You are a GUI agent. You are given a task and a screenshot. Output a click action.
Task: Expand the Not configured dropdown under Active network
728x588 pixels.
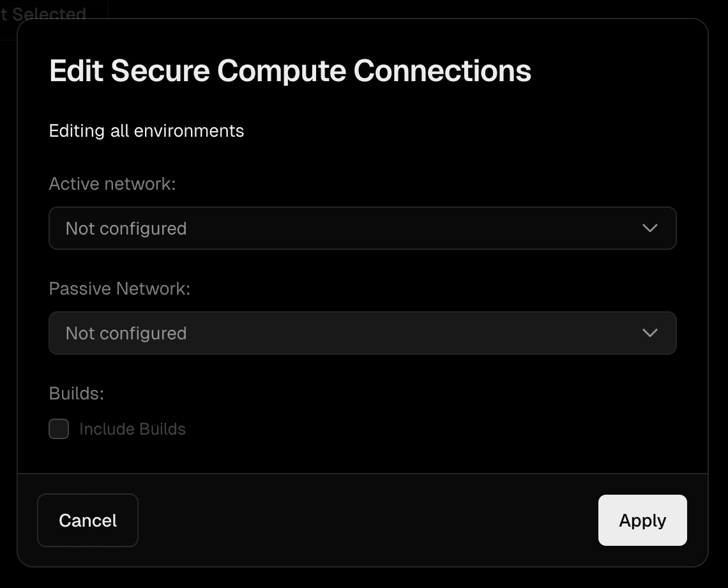point(362,228)
